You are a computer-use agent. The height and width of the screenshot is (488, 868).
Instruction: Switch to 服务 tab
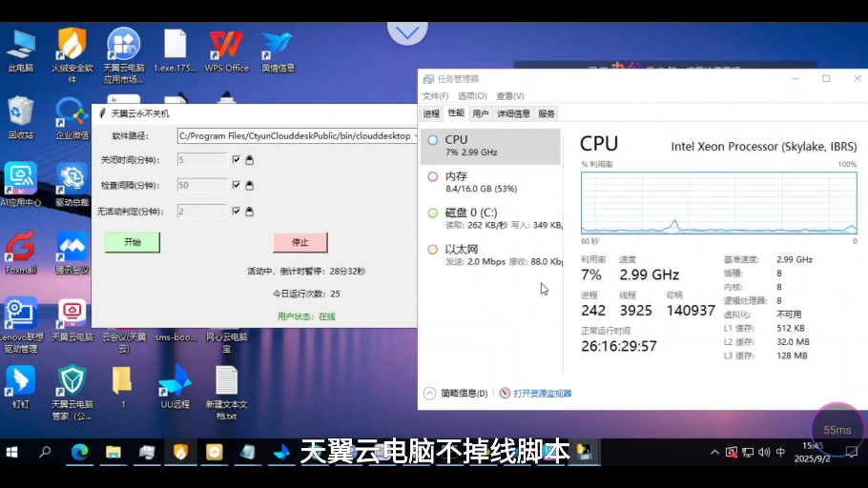(547, 114)
